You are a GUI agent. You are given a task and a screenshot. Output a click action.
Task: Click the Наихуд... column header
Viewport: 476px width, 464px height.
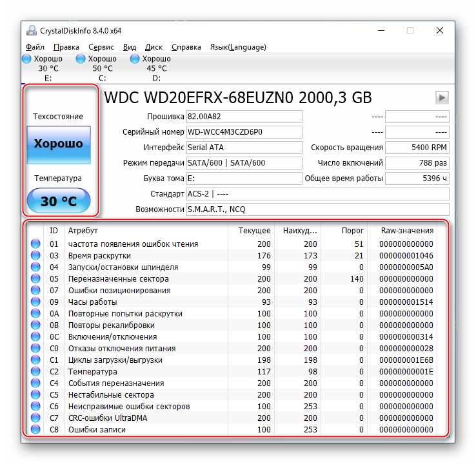[x=297, y=231]
